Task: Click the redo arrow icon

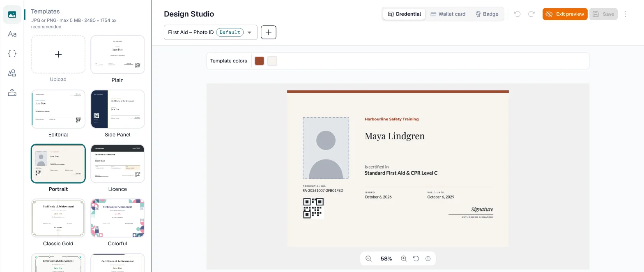Action: pos(531,14)
